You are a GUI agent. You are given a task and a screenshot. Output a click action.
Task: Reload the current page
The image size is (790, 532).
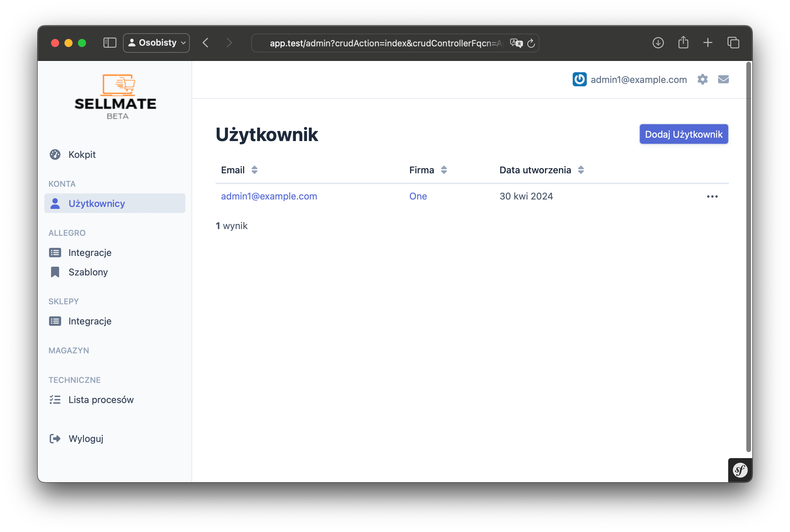point(531,43)
